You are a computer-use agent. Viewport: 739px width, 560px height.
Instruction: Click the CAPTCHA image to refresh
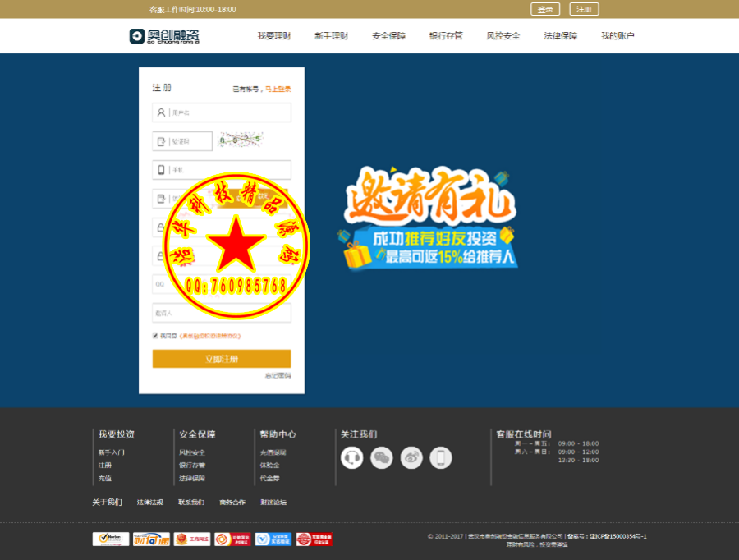[241, 140]
